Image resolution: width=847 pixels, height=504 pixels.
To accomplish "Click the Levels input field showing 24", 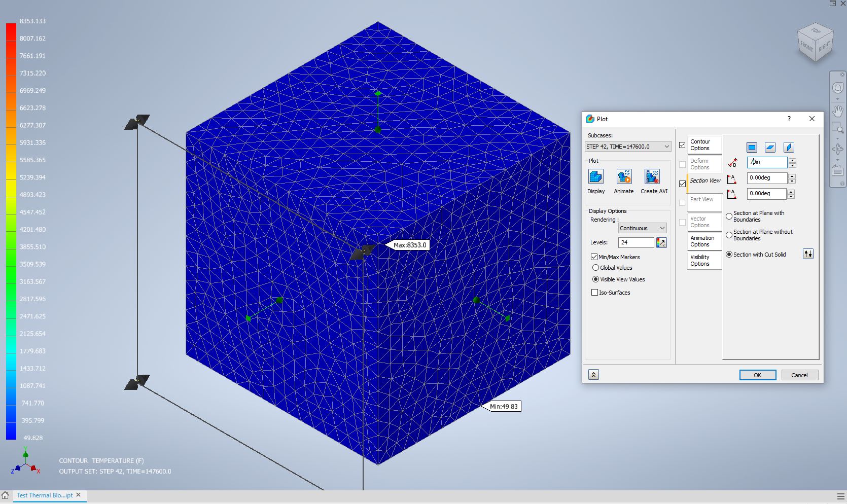I will pos(636,242).
